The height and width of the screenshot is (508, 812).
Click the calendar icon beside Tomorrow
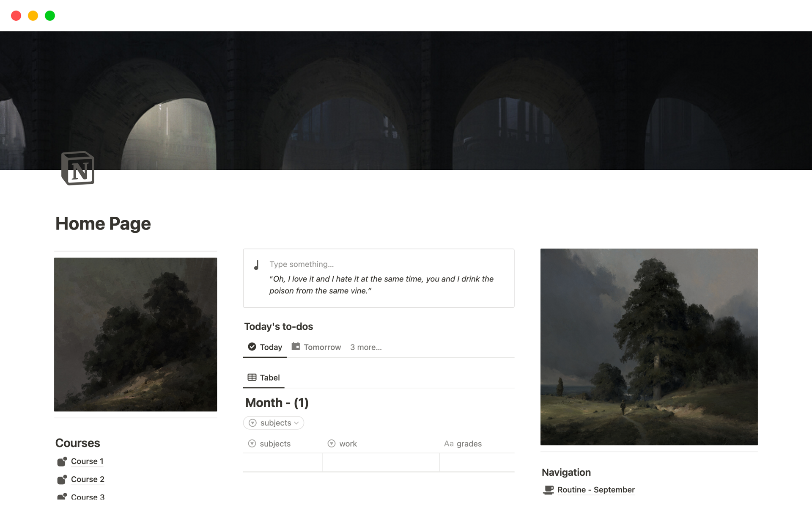[296, 346]
